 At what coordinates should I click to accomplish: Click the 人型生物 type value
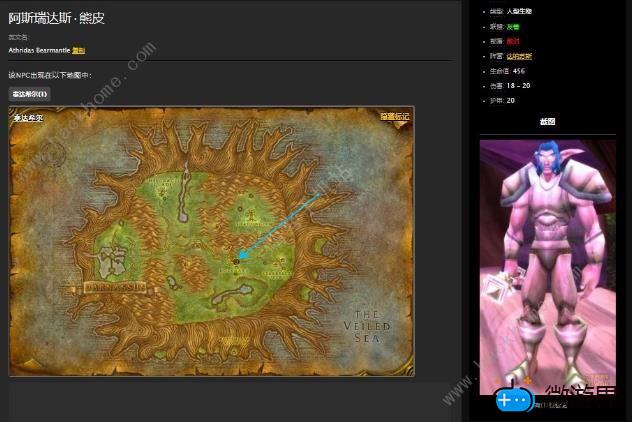[519, 11]
